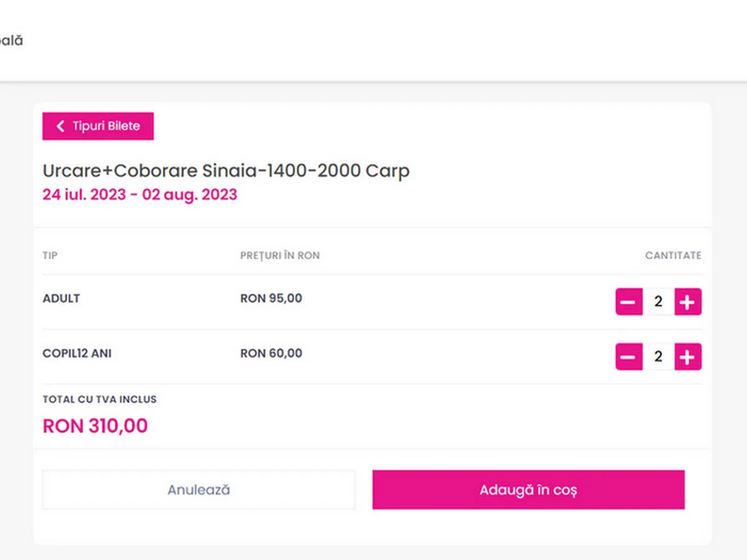Click the TOTAL CU TVA INCLUS label
This screenshot has height=560, width=747.
[100, 399]
